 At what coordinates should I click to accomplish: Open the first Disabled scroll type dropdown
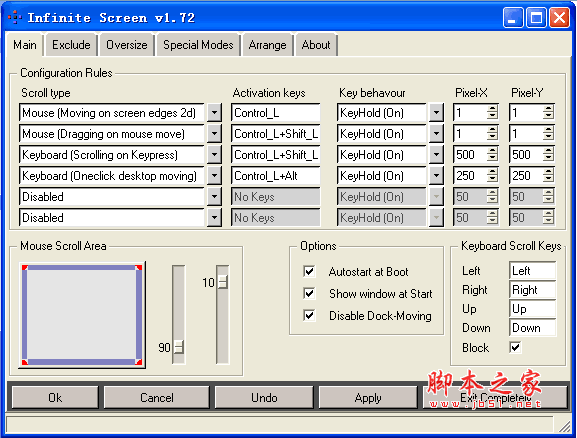(x=214, y=197)
